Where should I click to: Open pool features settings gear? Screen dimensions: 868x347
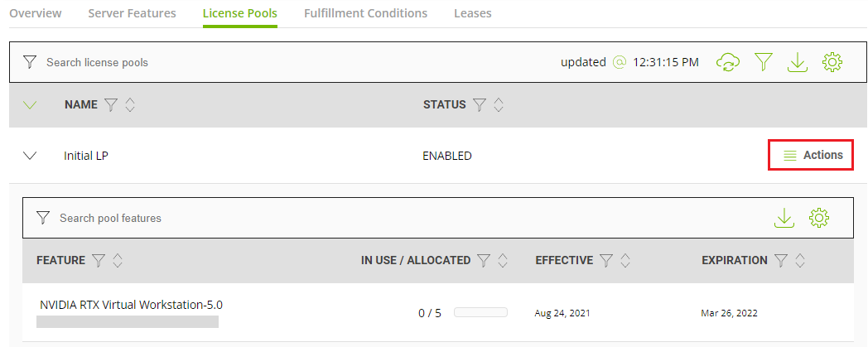point(819,218)
